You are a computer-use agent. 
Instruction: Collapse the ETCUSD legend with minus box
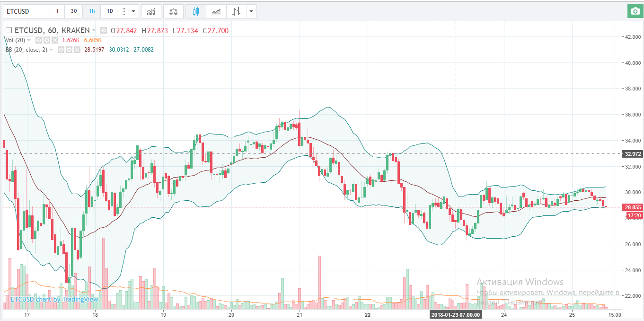(9, 30)
